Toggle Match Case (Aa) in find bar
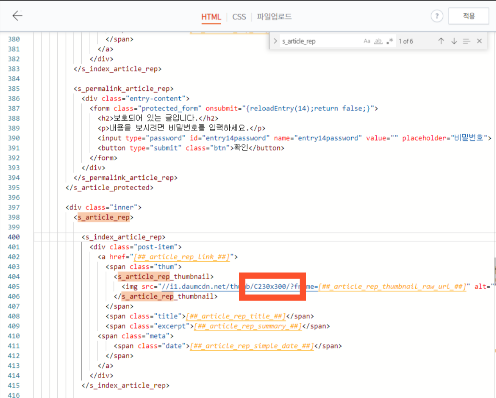Viewport: 496px width, 398px height. click(x=367, y=41)
